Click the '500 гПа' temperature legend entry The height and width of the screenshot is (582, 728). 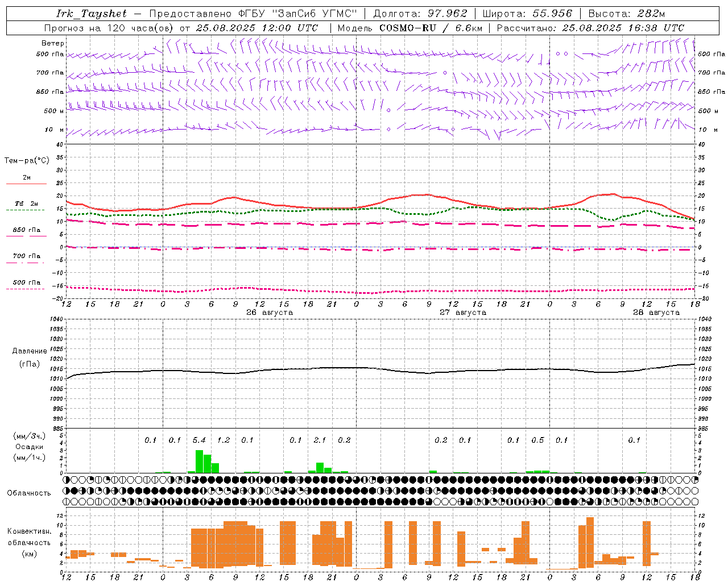27,282
